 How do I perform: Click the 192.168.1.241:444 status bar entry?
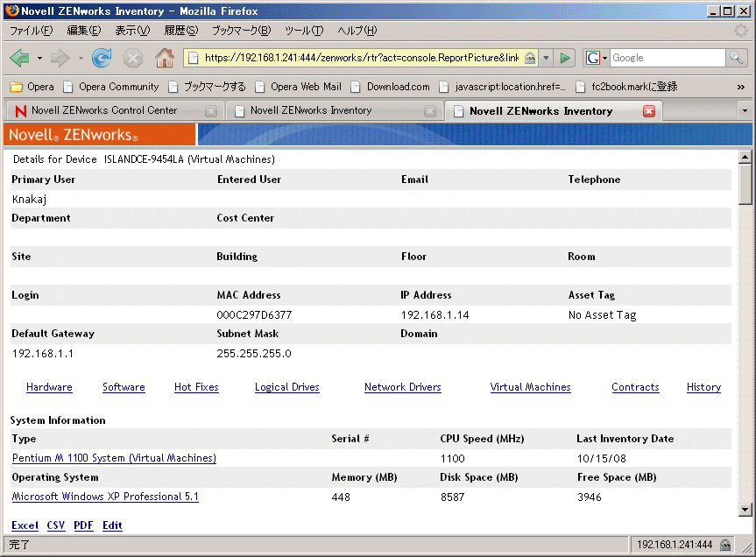point(675,545)
